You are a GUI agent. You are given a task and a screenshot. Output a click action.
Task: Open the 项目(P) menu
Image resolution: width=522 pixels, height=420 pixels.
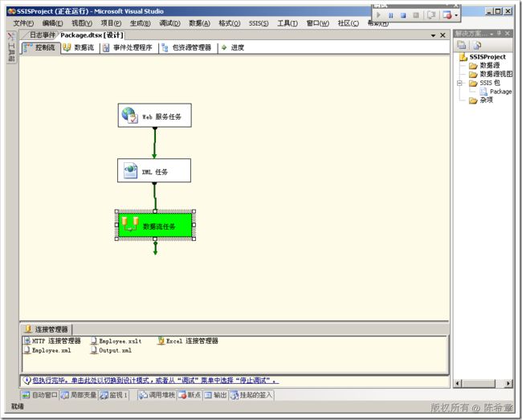tap(111, 23)
